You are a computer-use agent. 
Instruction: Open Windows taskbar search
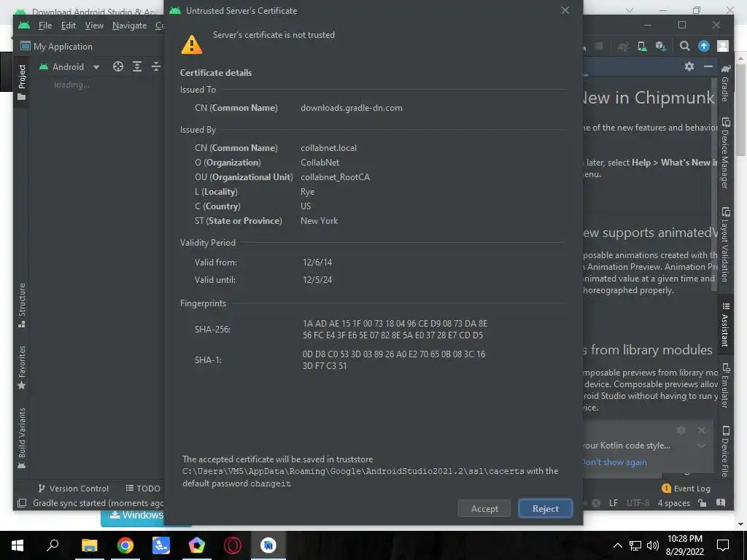53,545
